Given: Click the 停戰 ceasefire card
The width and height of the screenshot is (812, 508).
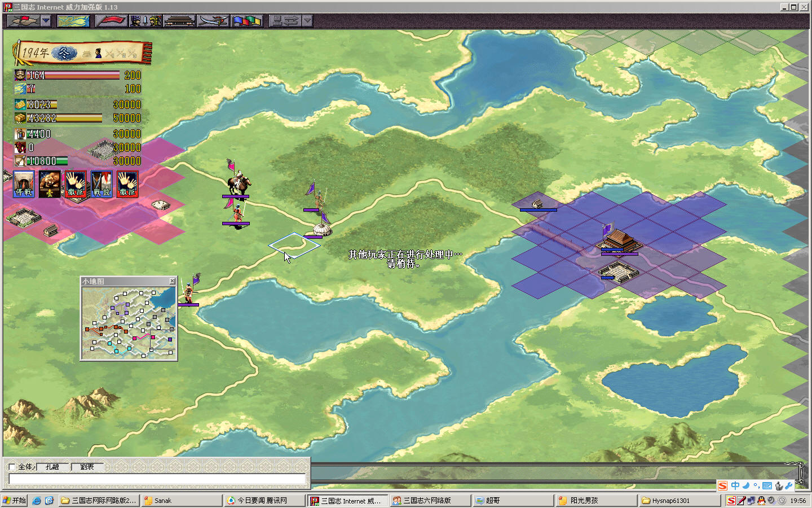Looking at the screenshot, I should [x=24, y=184].
